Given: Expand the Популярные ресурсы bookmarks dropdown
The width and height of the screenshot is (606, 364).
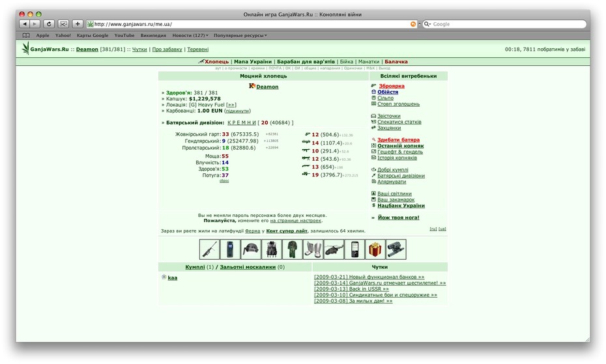Looking at the screenshot, I should click(240, 35).
